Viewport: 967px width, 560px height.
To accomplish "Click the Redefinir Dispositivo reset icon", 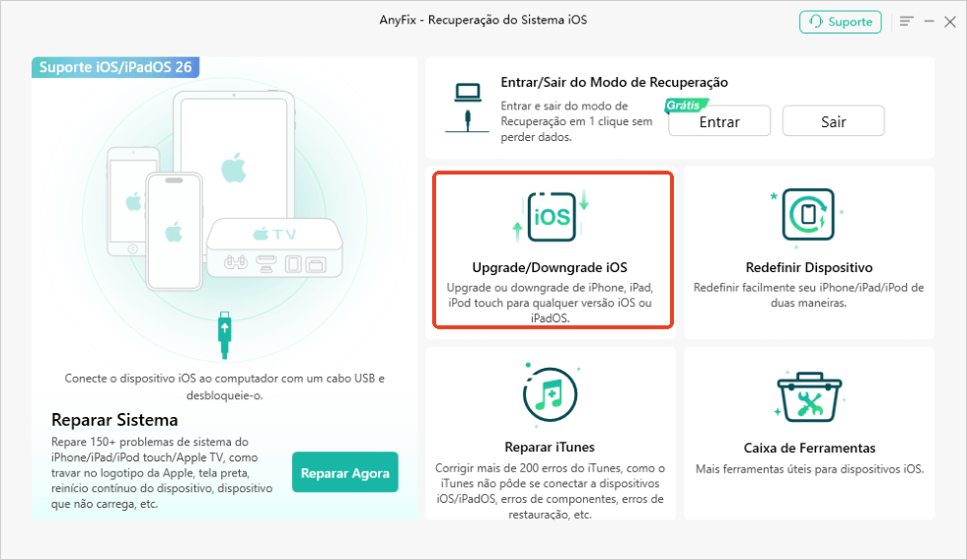I will pyautogui.click(x=808, y=215).
